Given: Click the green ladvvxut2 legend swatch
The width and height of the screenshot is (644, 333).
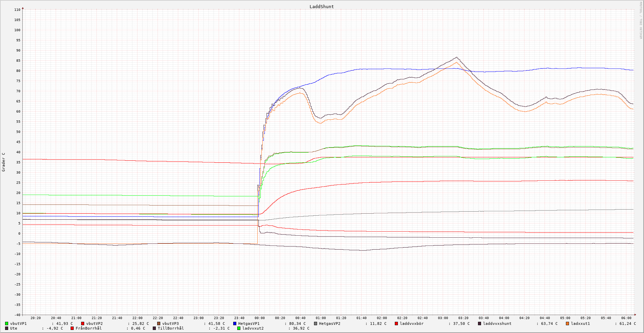Looking at the screenshot, I should coord(239,328).
